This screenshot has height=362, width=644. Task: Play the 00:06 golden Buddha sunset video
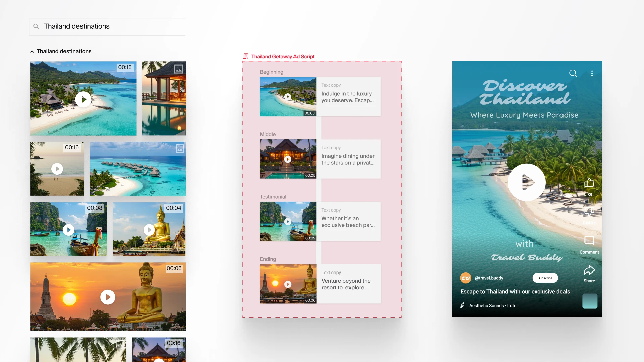(x=108, y=297)
